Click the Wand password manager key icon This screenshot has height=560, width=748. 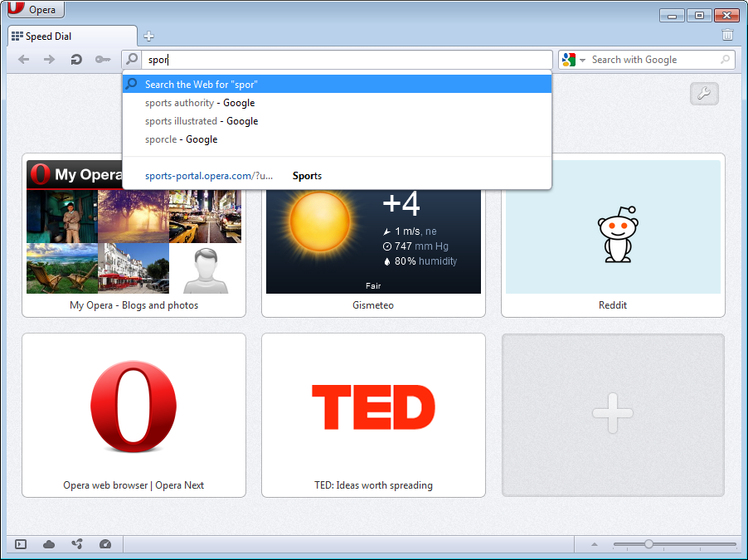click(x=103, y=59)
